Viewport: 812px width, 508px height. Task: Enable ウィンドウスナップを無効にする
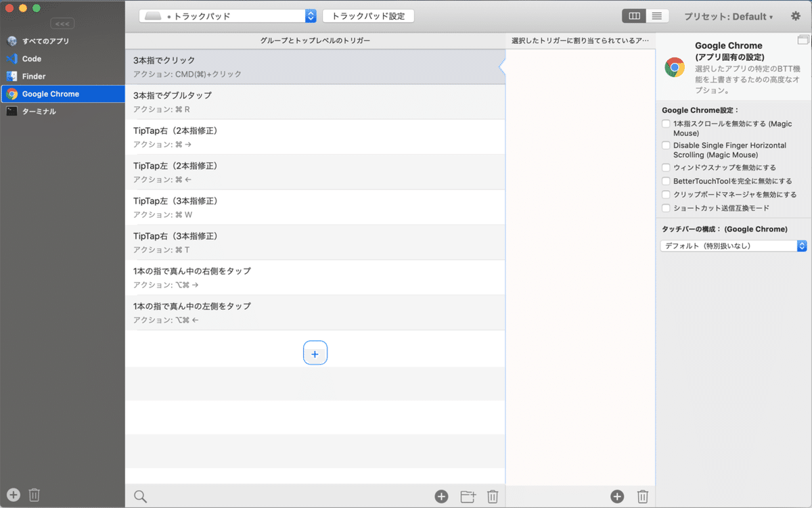click(x=667, y=167)
